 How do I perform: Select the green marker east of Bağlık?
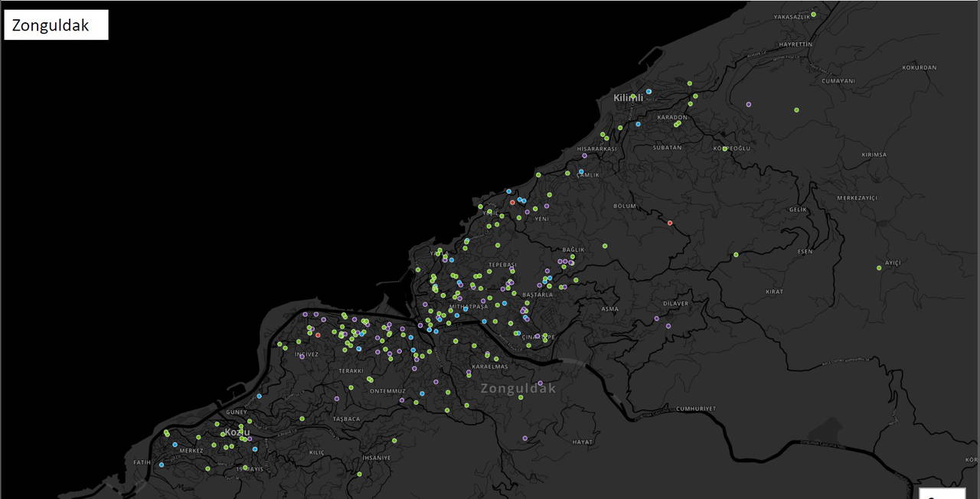[x=605, y=246]
